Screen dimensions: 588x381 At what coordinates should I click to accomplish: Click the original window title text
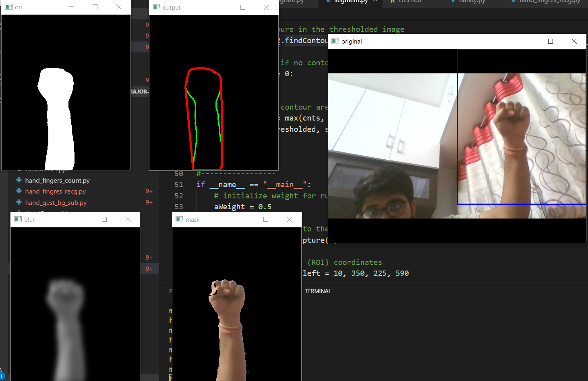[x=352, y=41]
